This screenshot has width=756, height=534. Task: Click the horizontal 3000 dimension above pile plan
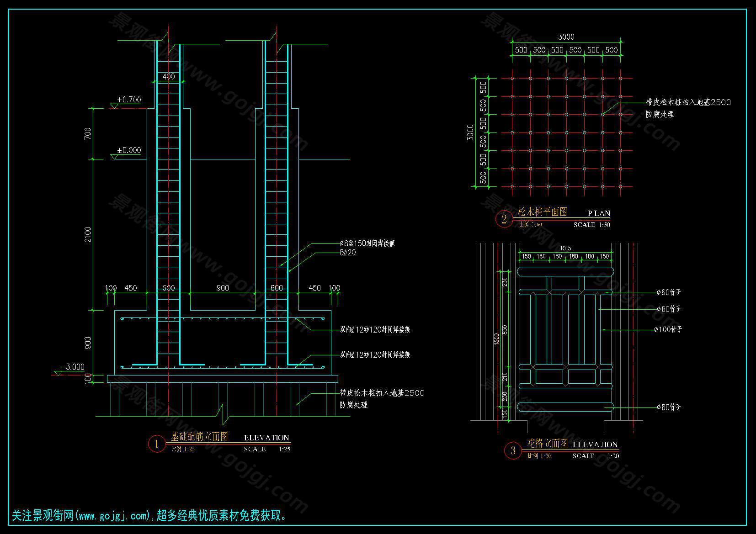566,37
